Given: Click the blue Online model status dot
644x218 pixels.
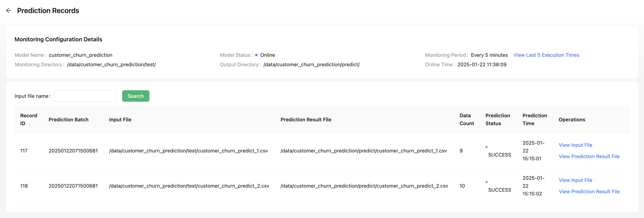Looking at the screenshot, I should point(256,55).
